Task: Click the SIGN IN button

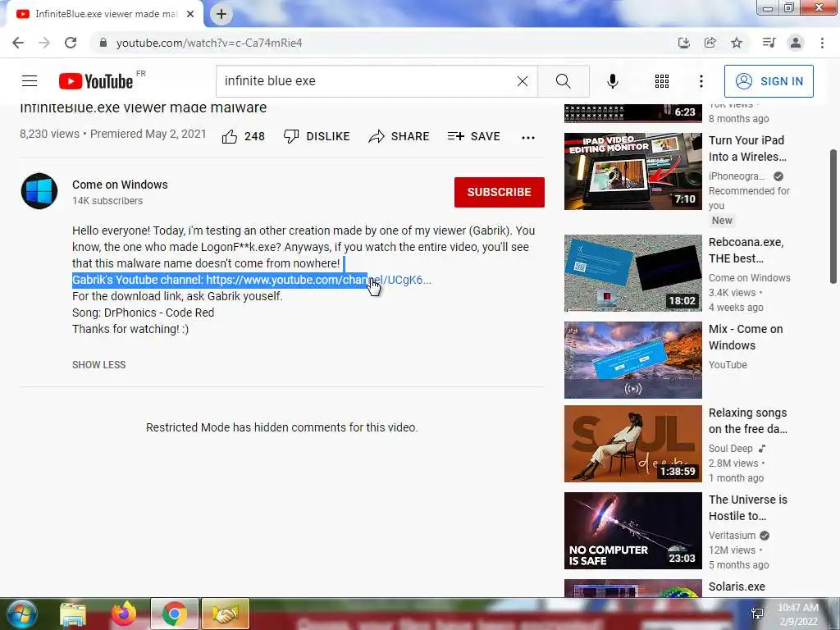Action: (769, 81)
